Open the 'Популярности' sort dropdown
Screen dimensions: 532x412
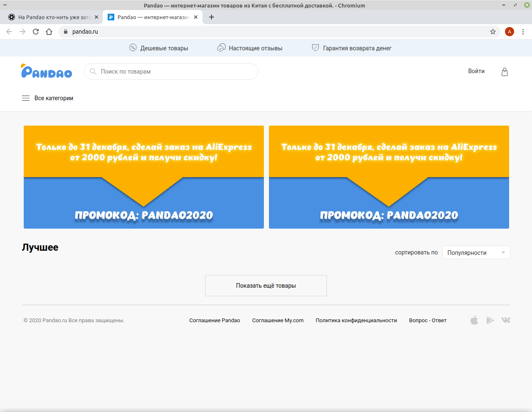point(476,252)
